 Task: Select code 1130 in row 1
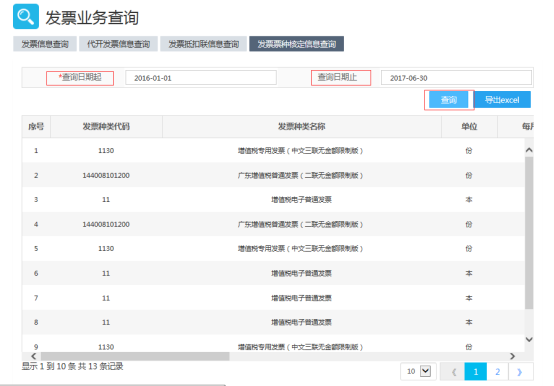(106, 151)
